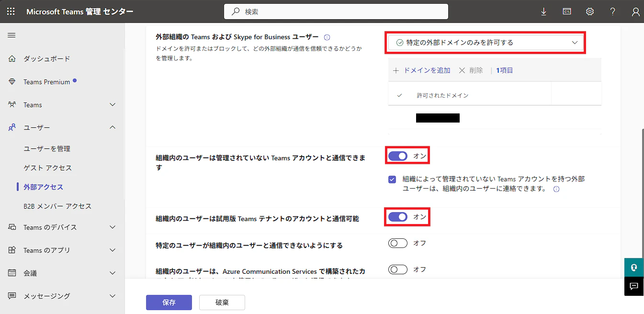Expand Teams のデバイス section

pos(113,227)
